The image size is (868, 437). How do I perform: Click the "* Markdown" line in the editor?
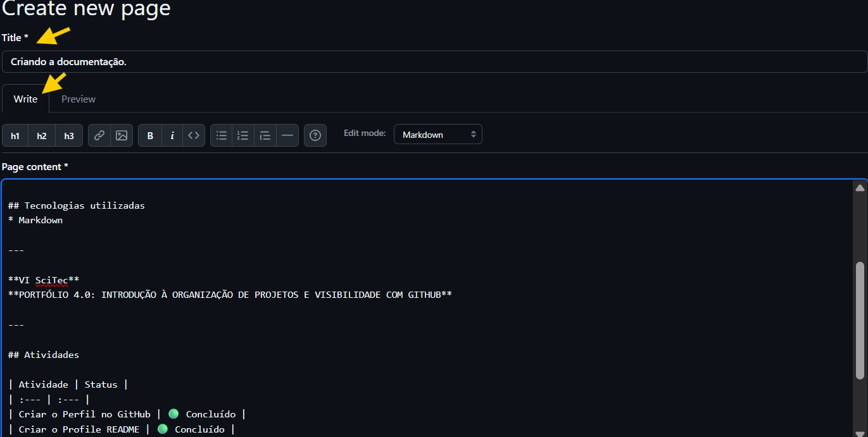click(35, 220)
